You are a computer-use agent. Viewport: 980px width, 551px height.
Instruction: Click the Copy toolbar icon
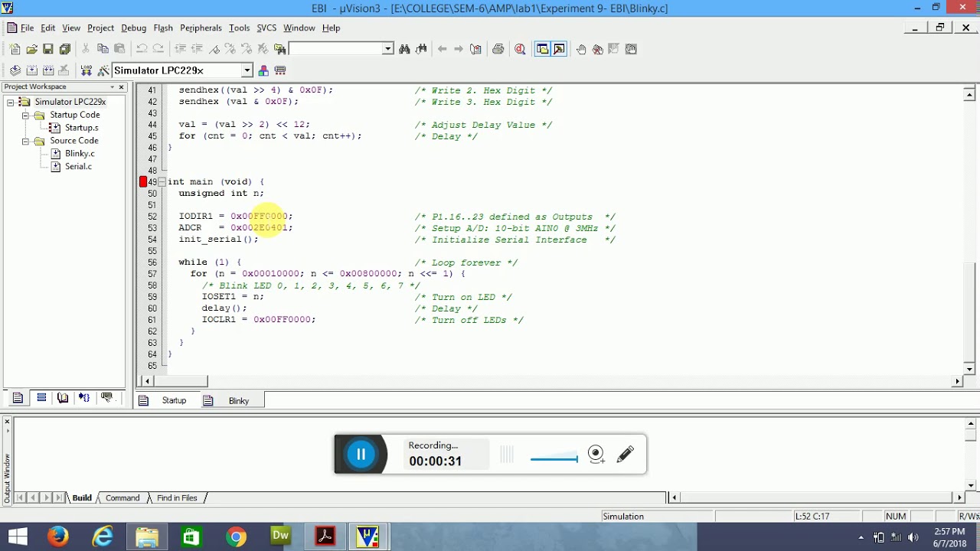pyautogui.click(x=103, y=49)
